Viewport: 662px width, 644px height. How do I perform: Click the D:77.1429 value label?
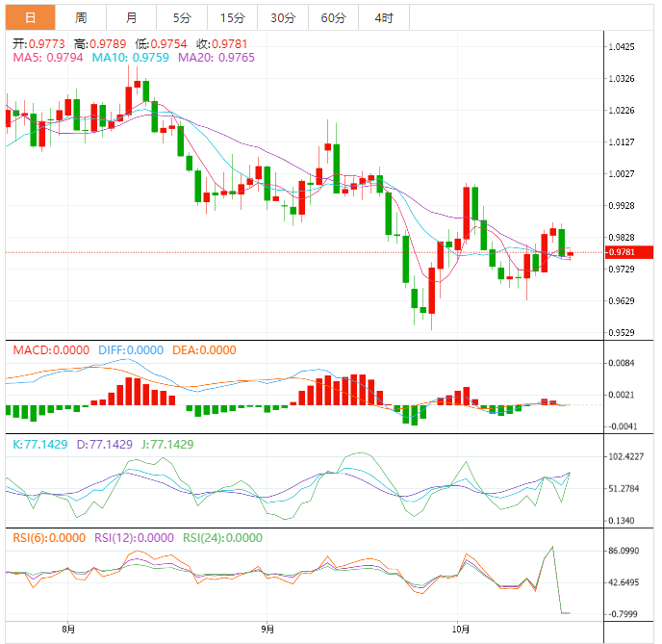[x=104, y=445]
